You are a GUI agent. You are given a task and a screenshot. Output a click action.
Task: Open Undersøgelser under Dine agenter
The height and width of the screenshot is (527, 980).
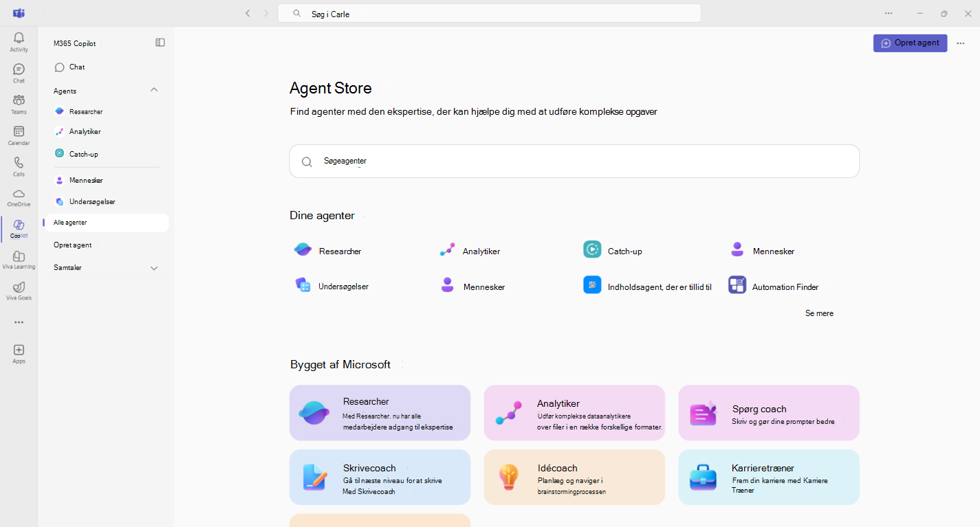point(332,287)
